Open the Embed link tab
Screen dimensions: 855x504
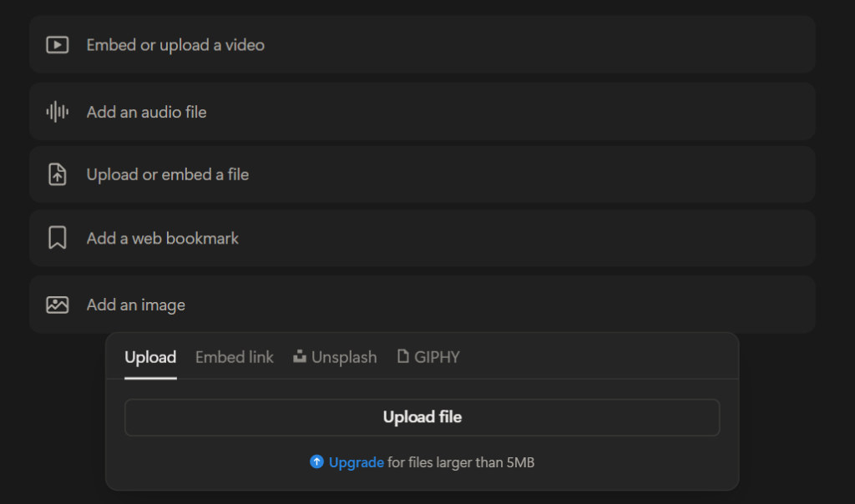[x=234, y=356]
